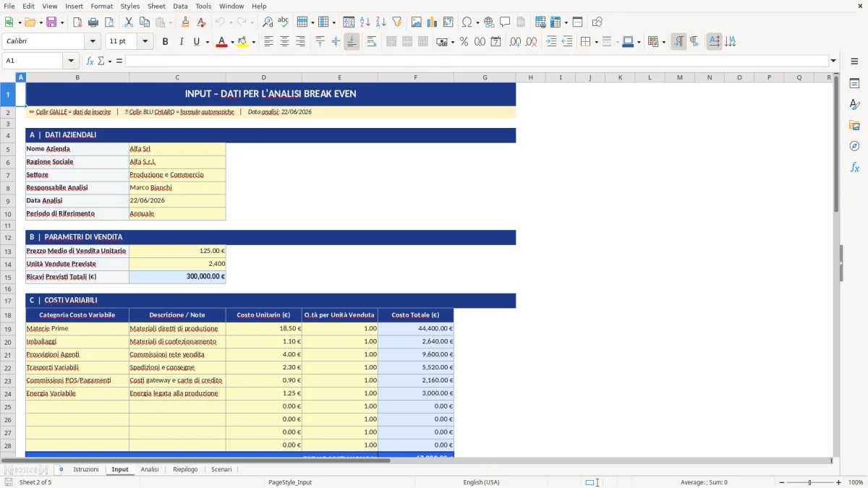Insert Image icon in toolbar
This screenshot has width=868, height=488.
(x=417, y=22)
